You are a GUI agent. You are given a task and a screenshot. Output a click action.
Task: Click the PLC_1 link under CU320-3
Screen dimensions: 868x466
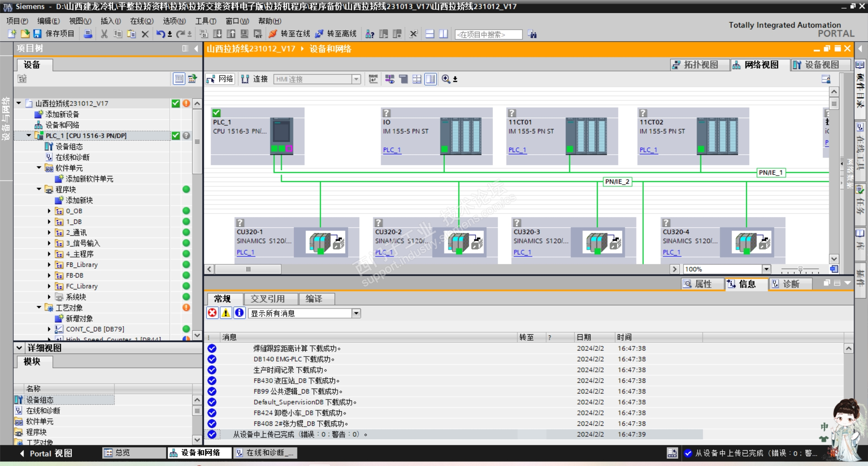(x=523, y=252)
